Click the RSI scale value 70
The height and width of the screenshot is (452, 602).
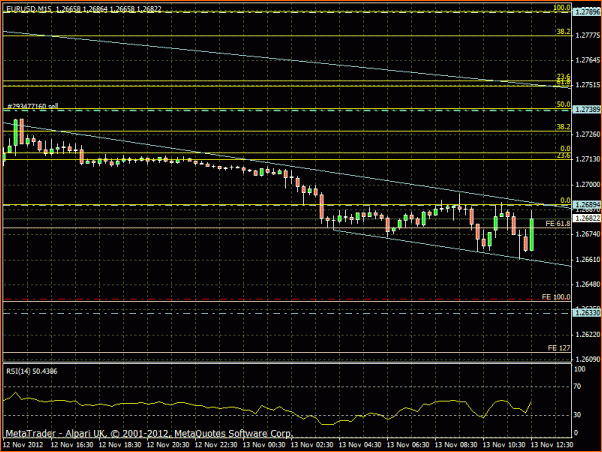pyautogui.click(x=577, y=386)
